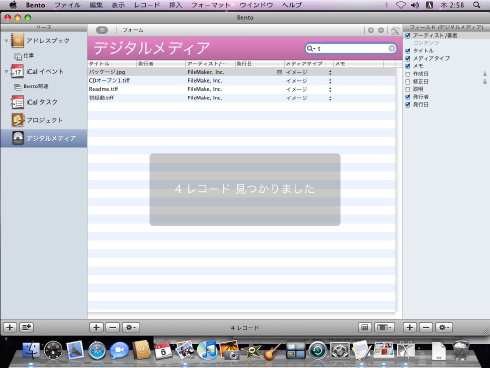Uncheck the メモ field checkbox

(407, 66)
